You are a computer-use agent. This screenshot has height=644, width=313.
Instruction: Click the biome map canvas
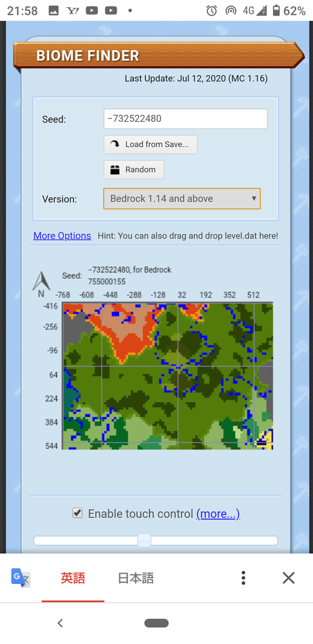[167, 376]
